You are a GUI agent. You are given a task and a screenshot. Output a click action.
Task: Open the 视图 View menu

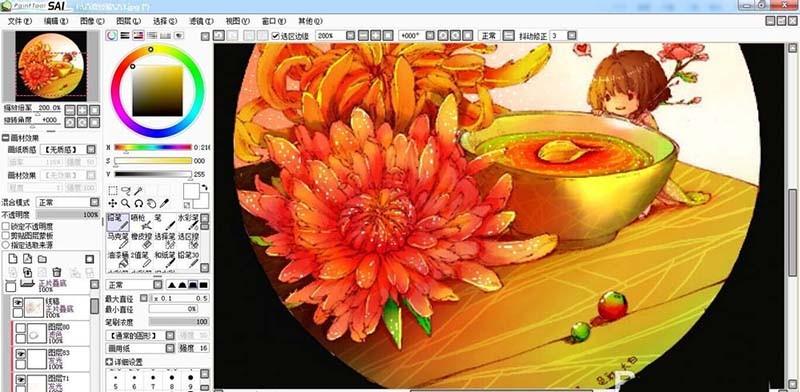click(237, 21)
